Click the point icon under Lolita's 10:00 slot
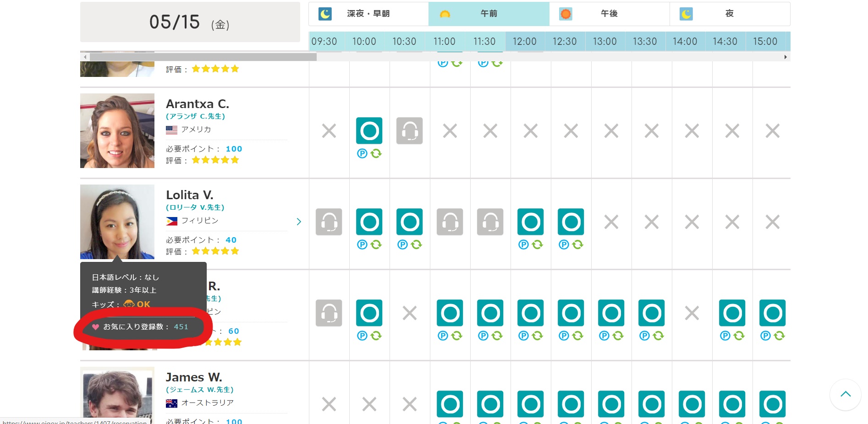The image size is (868, 424). click(x=362, y=245)
